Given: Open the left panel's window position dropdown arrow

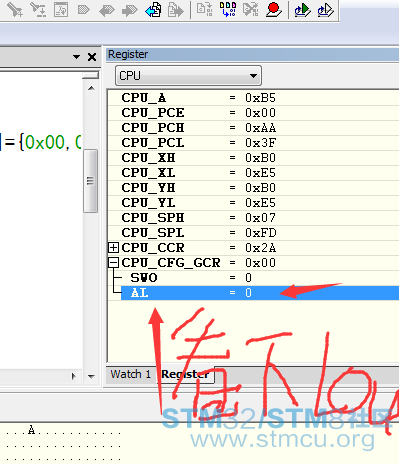Looking at the screenshot, I should coord(76,57).
